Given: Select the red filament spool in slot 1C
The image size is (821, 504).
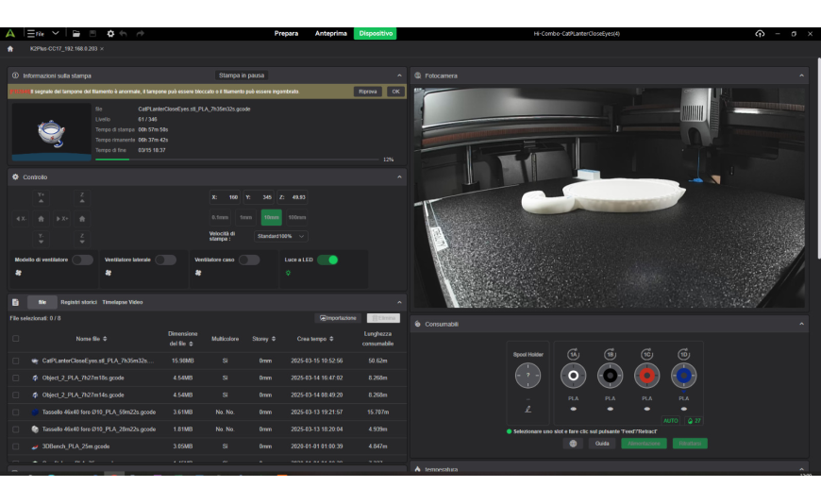Looking at the screenshot, I should coord(646,377).
